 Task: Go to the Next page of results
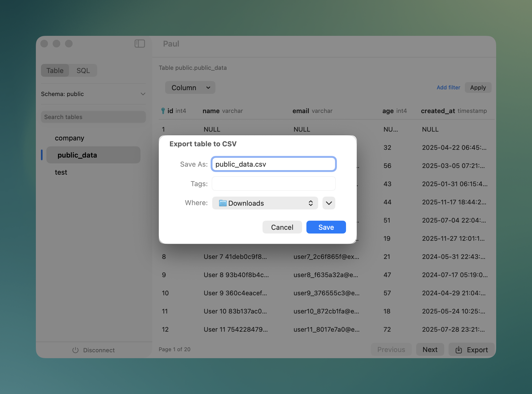point(430,349)
